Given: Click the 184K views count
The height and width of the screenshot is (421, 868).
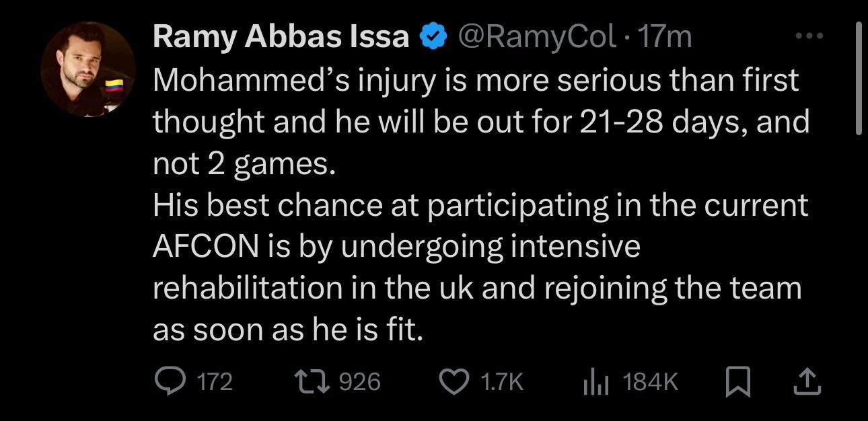Looking at the screenshot, I should click(x=651, y=383).
